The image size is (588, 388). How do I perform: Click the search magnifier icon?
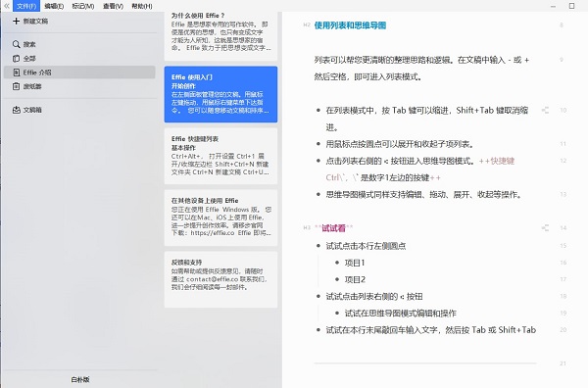pyautogui.click(x=16, y=44)
